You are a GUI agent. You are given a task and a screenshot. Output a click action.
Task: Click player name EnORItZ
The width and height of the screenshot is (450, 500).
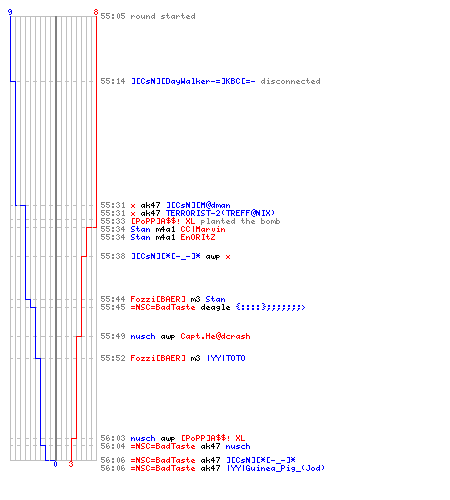[198, 237]
